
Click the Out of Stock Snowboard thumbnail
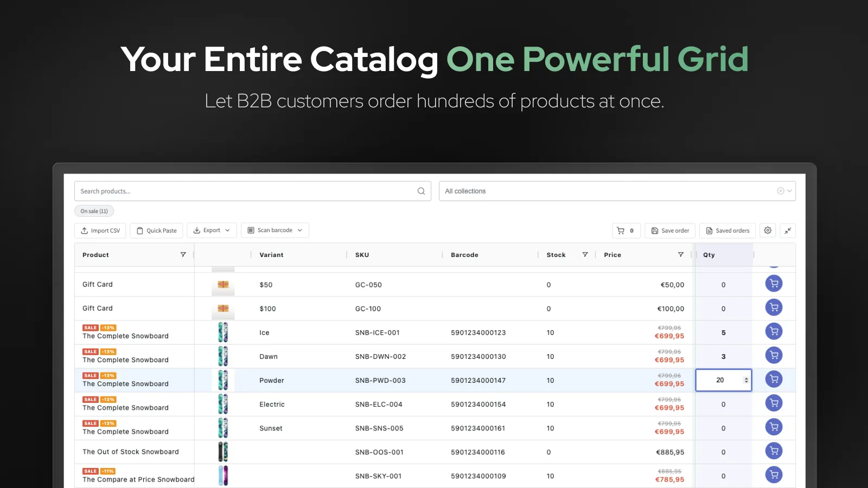pyautogui.click(x=223, y=452)
